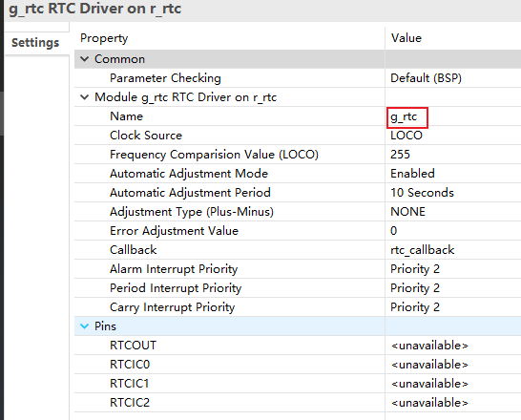Change Period Interrupt Priority value
Viewport: 521px width, 420px height.
pos(453,288)
